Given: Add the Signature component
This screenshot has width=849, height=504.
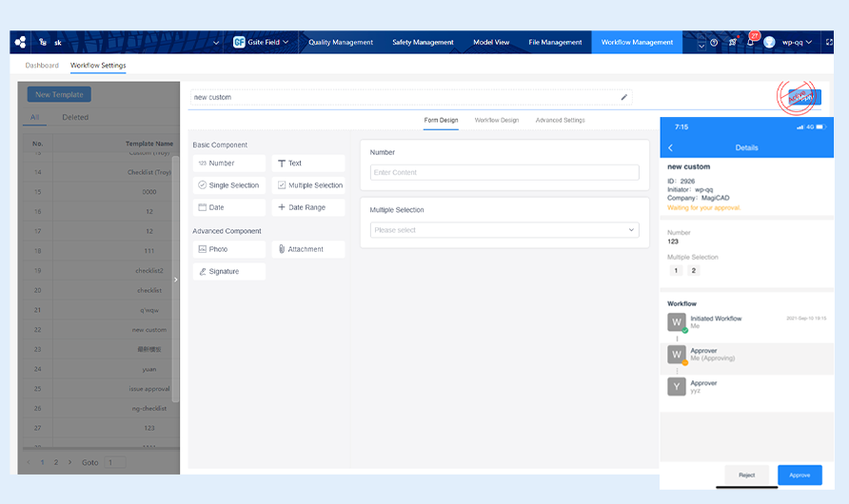Looking at the screenshot, I should (228, 272).
